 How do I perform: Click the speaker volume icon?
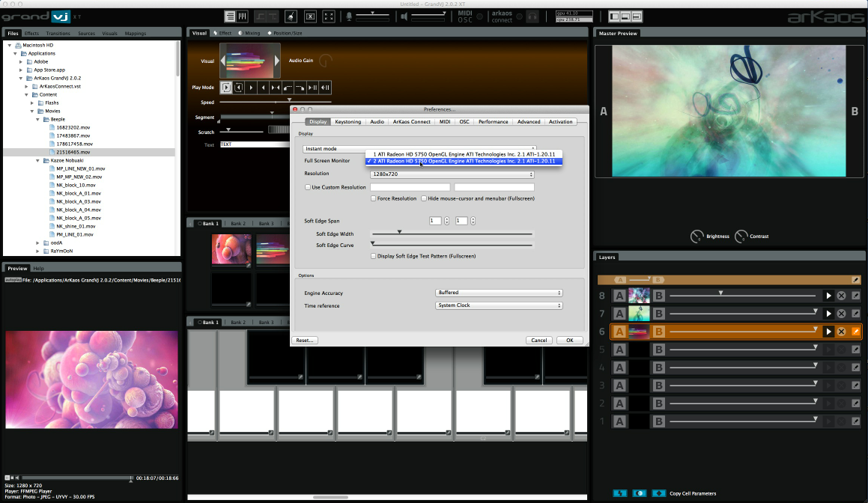point(404,16)
